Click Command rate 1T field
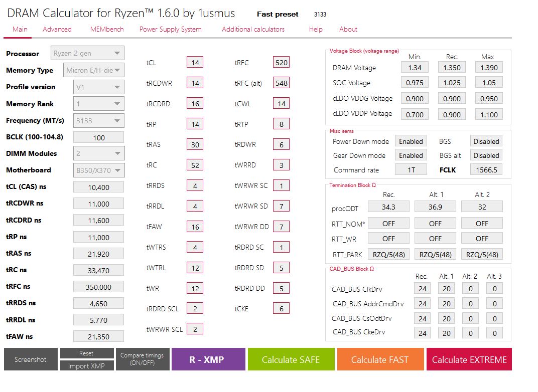 click(411, 170)
